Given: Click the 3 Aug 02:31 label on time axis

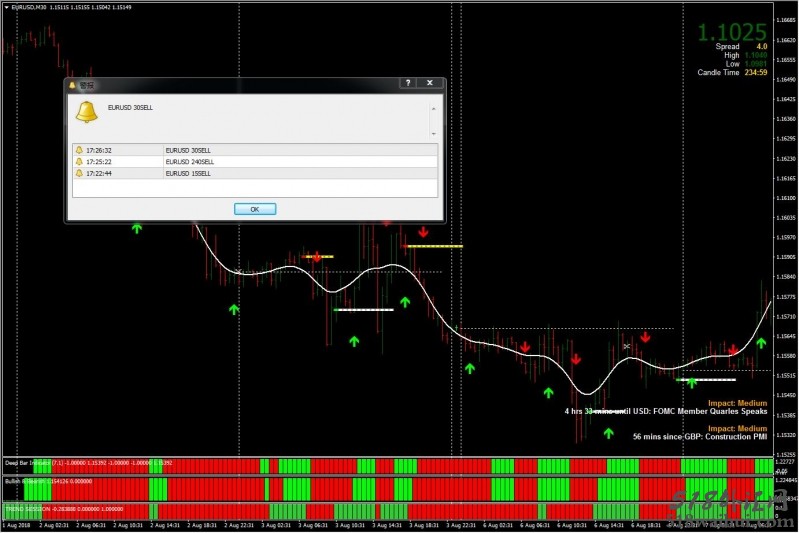Looking at the screenshot, I should [x=276, y=525].
